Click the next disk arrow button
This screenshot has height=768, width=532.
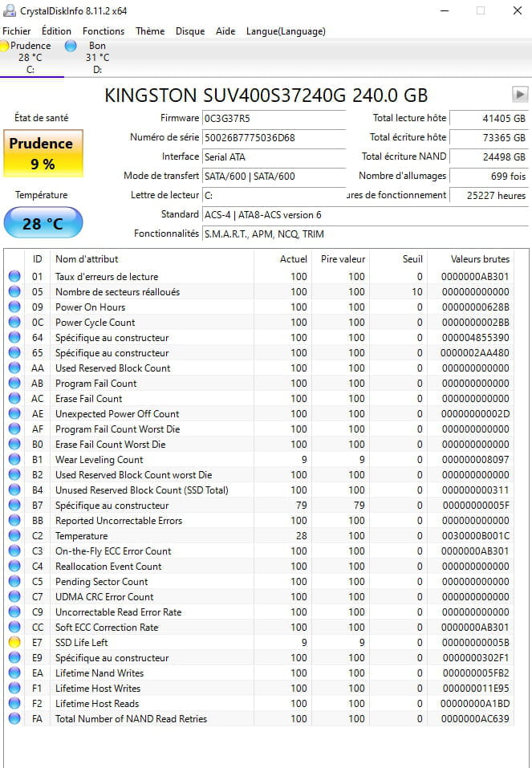[x=520, y=94]
